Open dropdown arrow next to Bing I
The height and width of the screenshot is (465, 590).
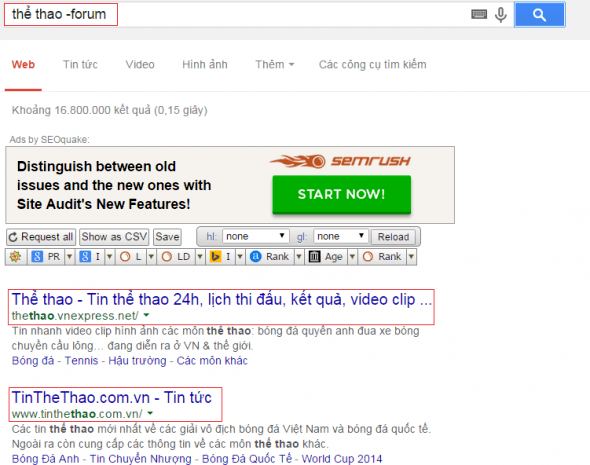point(240,257)
